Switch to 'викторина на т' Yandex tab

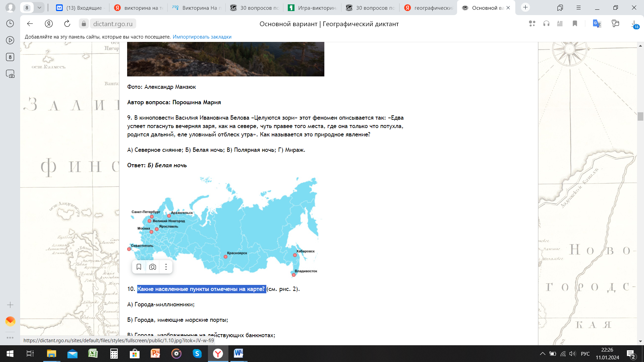(x=139, y=8)
